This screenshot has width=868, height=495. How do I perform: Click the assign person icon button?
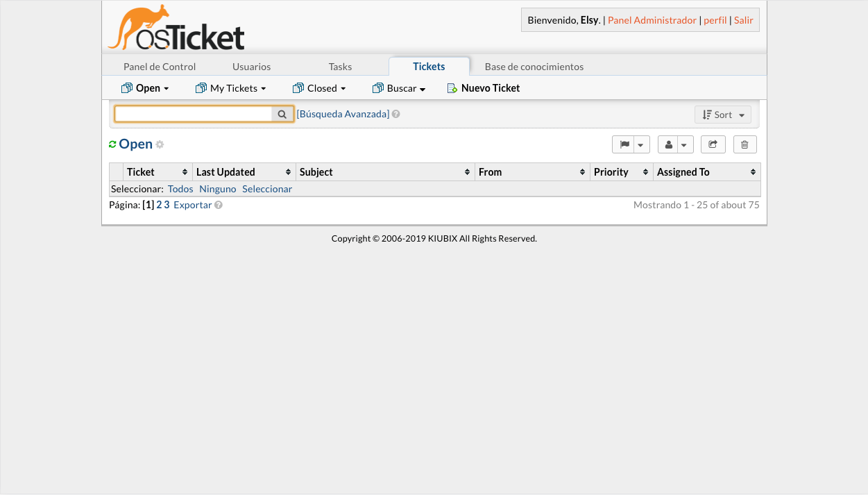pyautogui.click(x=668, y=144)
